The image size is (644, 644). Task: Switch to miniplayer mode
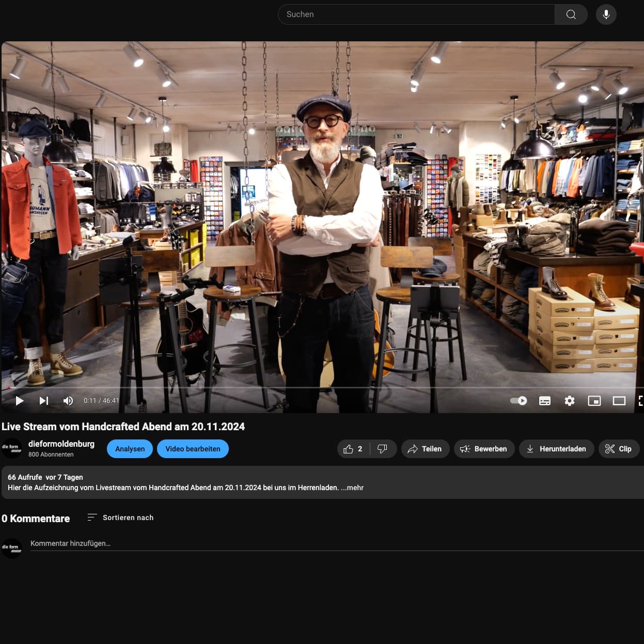pyautogui.click(x=594, y=401)
